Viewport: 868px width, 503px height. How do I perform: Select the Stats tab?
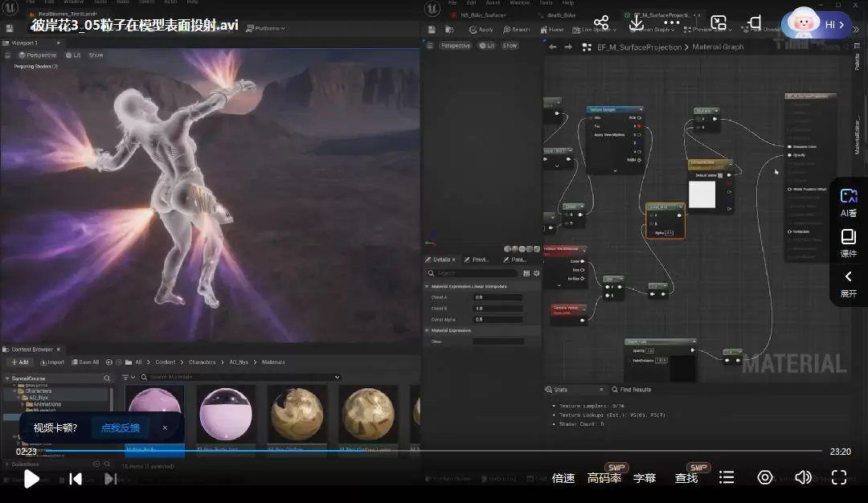[561, 390]
